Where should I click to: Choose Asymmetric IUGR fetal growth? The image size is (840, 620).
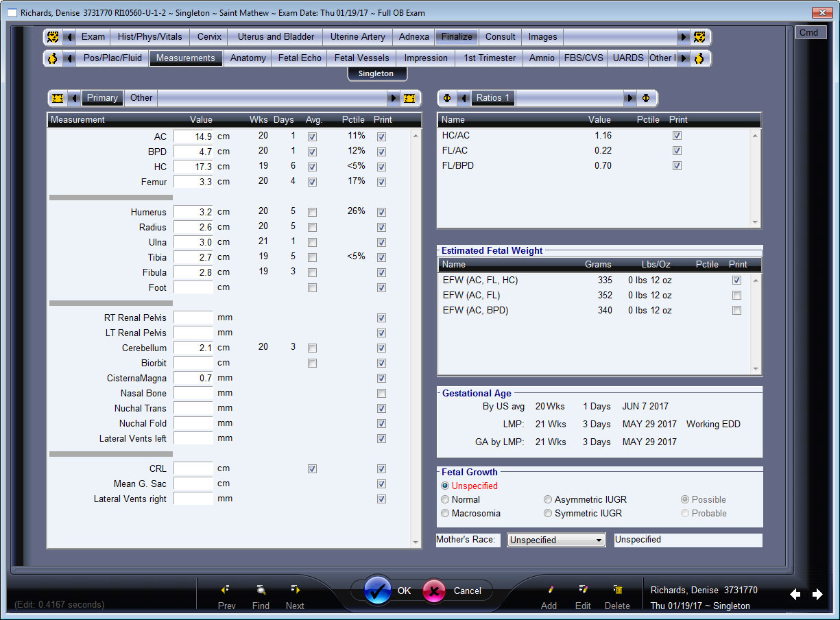(548, 499)
